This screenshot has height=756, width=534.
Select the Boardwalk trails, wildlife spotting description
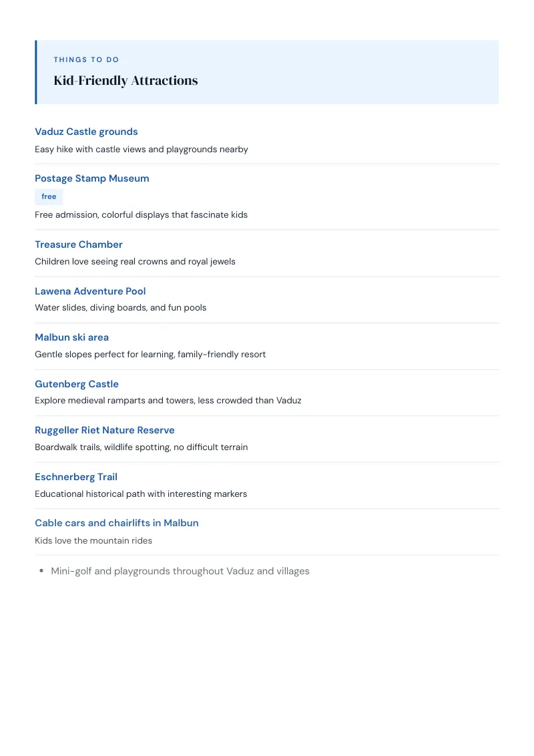(142, 447)
